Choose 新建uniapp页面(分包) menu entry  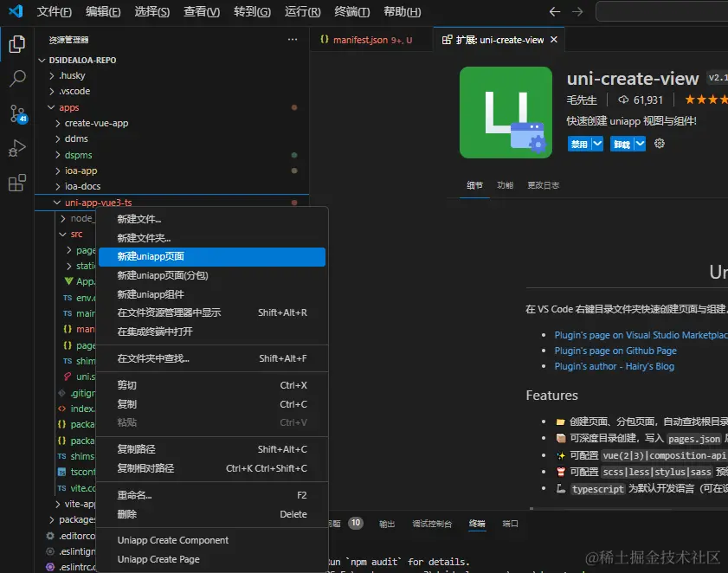click(212, 276)
